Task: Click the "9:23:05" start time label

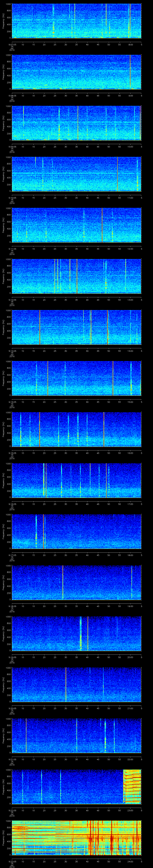Action: 12,861
